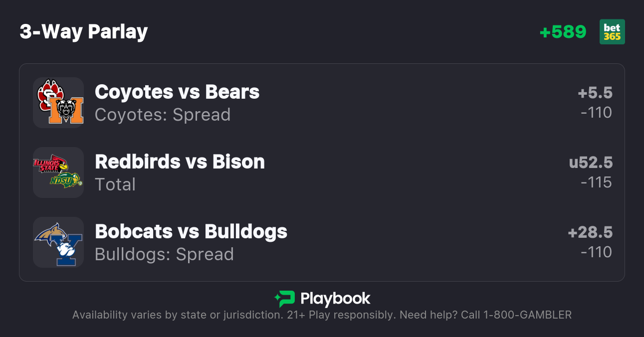The image size is (644, 337).
Task: Click the Coyotes +5.5 spread value
Action: tap(595, 93)
